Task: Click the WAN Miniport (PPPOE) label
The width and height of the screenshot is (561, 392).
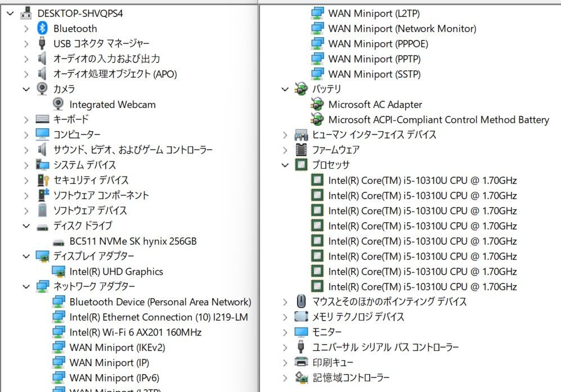Action: [378, 44]
